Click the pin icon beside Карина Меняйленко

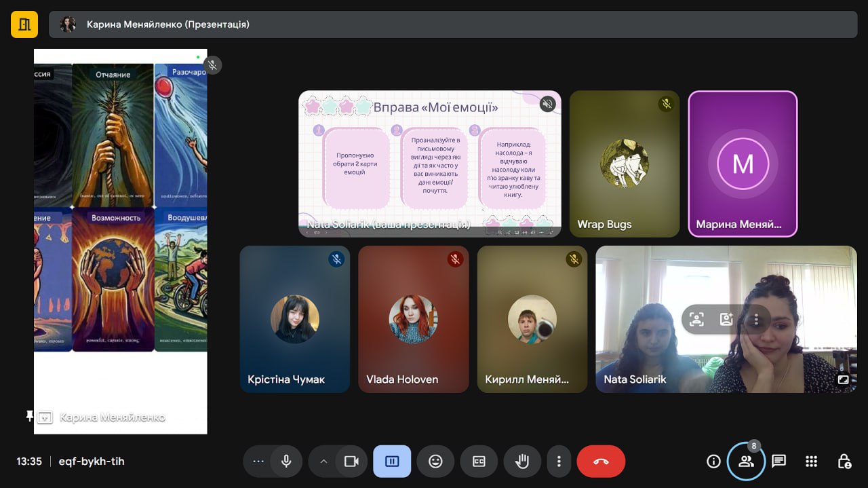pyautogui.click(x=29, y=415)
